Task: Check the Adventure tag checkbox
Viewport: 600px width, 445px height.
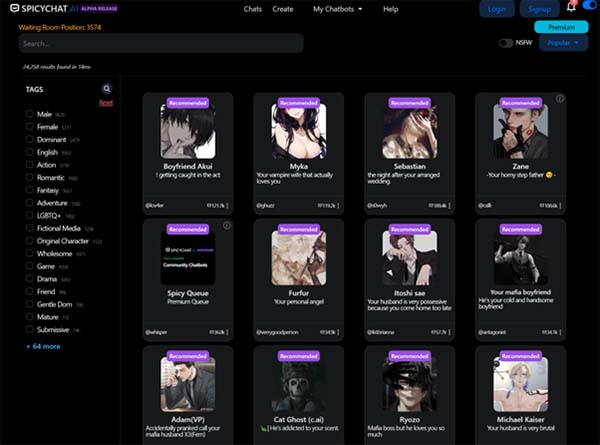Action: tap(29, 202)
